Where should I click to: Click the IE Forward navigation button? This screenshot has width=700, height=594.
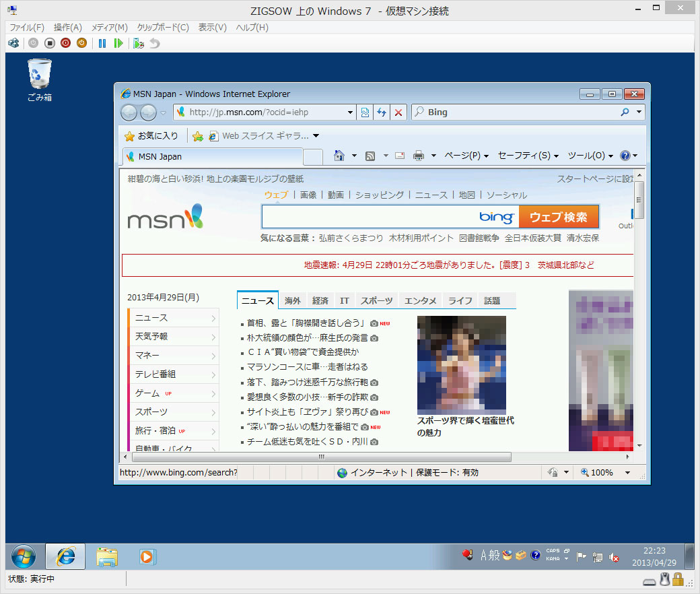[148, 112]
